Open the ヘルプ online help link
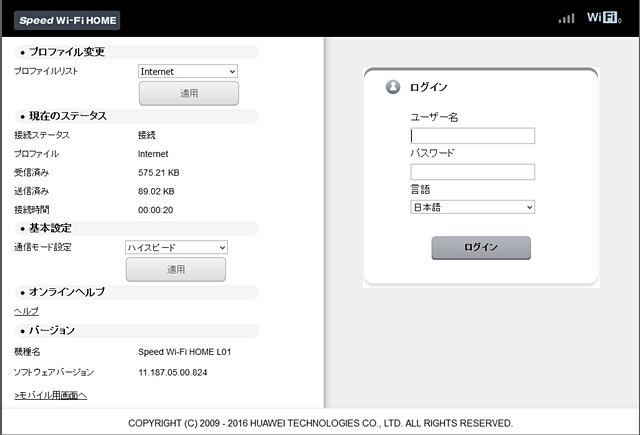 [27, 311]
